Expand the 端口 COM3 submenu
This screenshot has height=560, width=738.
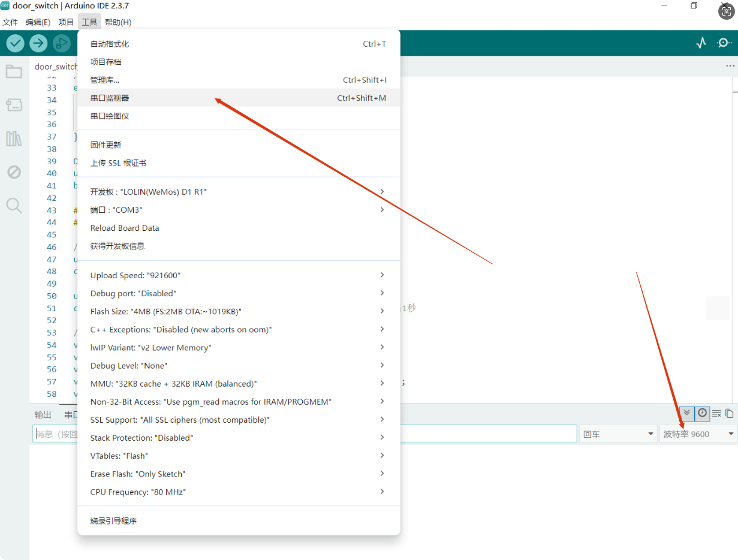tap(239, 210)
